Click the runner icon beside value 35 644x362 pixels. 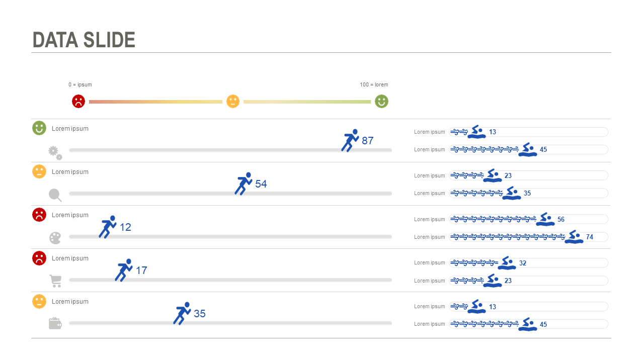coord(182,313)
